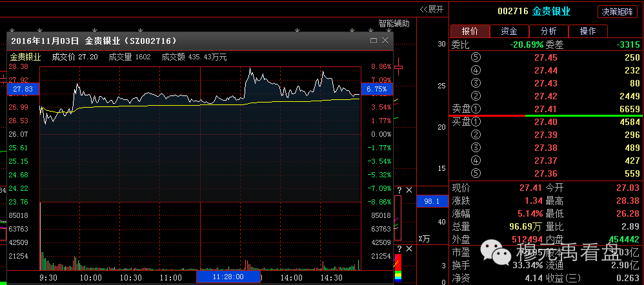
Task: Click 成交额 435.43万元 in popup header
Action: coord(194,57)
